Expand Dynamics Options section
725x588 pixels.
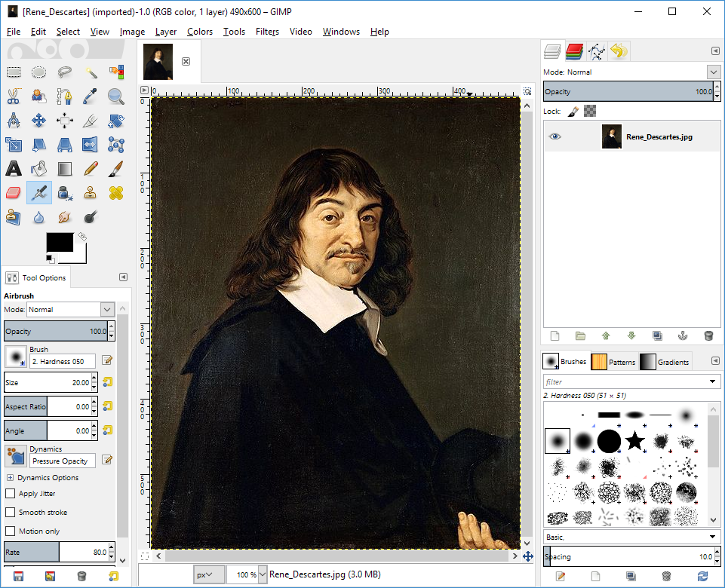(10, 478)
